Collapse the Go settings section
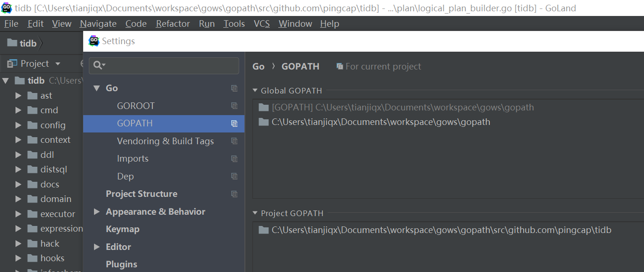644x272 pixels. (x=97, y=88)
